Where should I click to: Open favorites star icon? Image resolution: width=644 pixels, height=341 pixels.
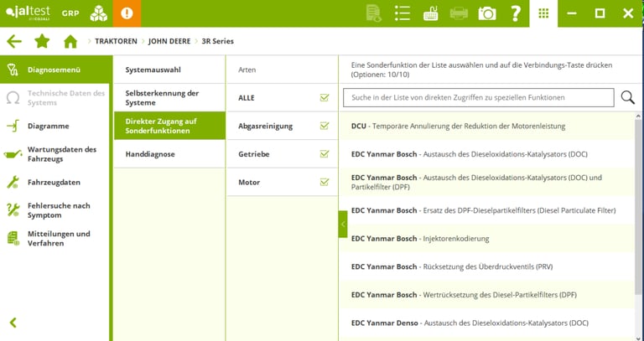42,41
